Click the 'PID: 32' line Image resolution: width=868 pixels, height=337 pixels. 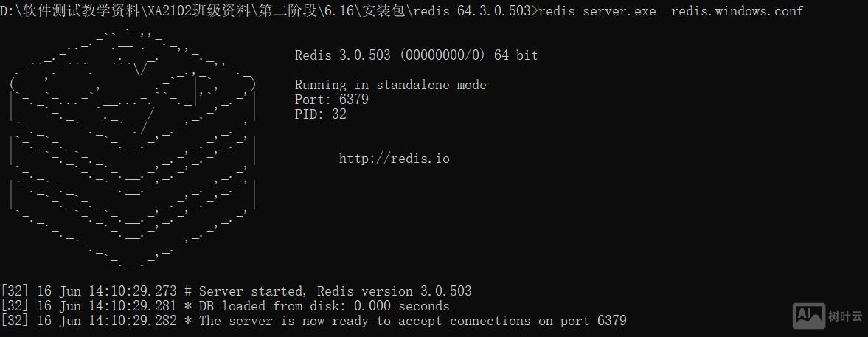[320, 114]
